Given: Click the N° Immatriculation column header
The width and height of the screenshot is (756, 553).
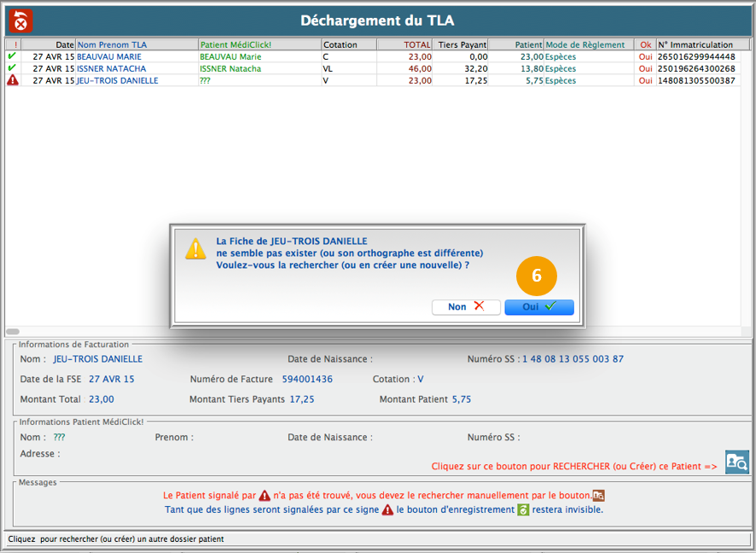Looking at the screenshot, I should (696, 44).
